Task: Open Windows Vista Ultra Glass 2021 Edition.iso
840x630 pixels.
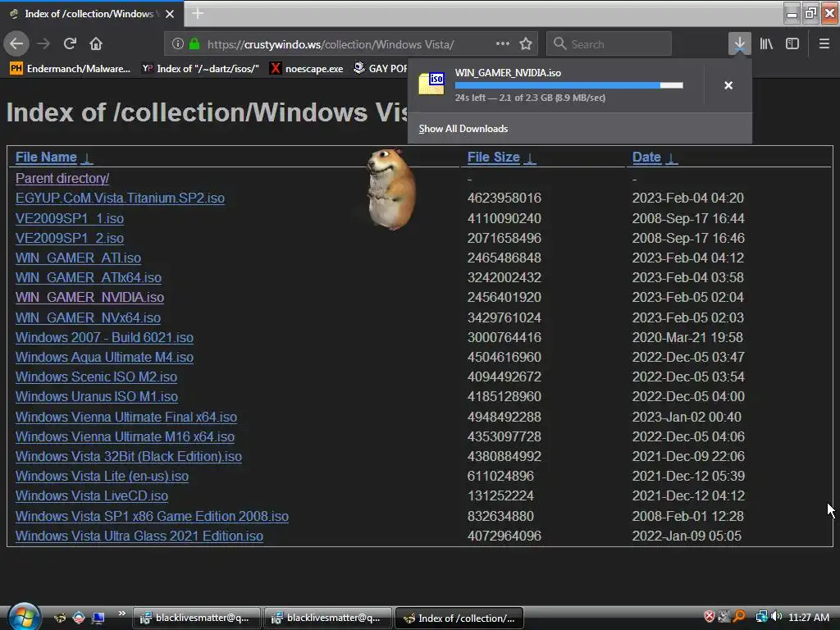Action: (139, 536)
